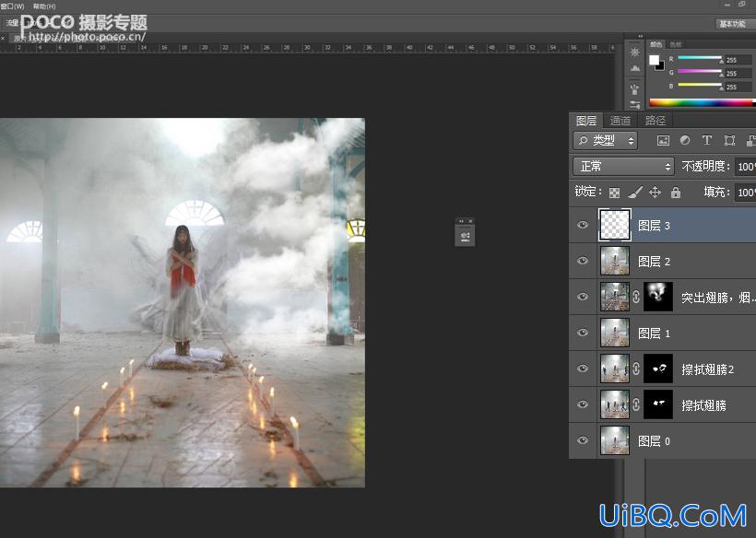Select the 图层 1 layer thumbnail

click(x=615, y=333)
